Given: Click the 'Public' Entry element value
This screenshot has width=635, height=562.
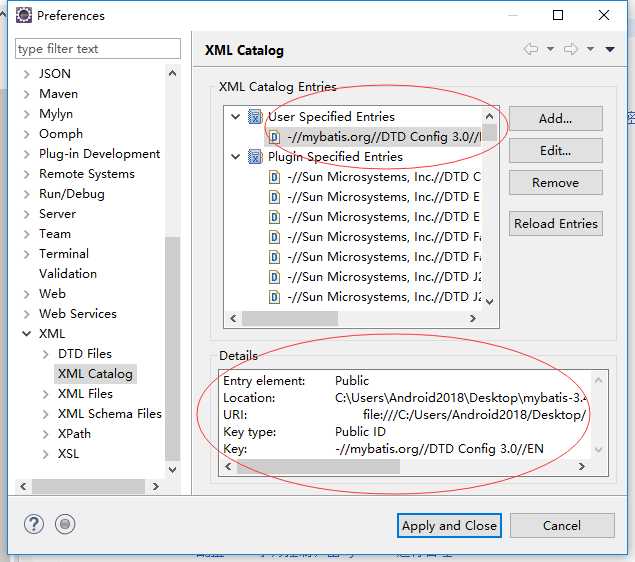Looking at the screenshot, I should [352, 381].
